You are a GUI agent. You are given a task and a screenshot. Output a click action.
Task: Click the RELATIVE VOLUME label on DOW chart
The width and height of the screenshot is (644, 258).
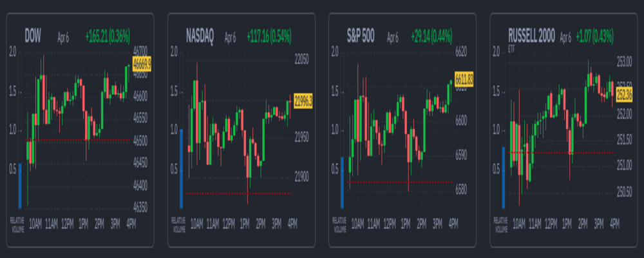17,226
